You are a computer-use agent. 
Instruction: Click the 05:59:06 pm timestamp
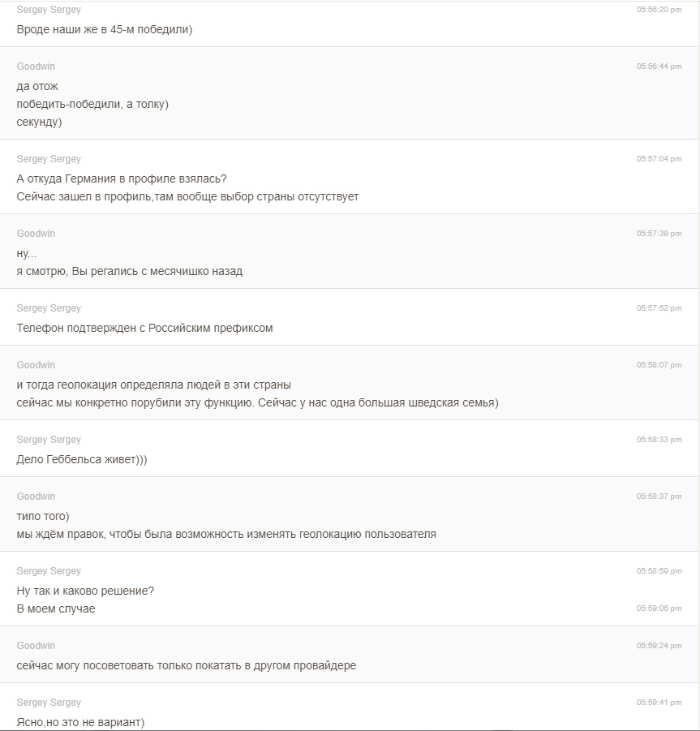tap(659, 608)
